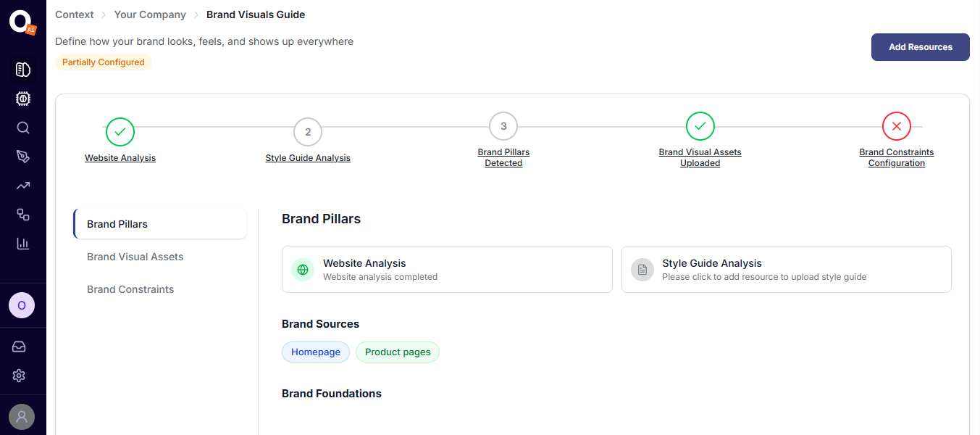980x435 pixels.
Task: Open the bar chart icon in sidebar
Action: click(23, 244)
